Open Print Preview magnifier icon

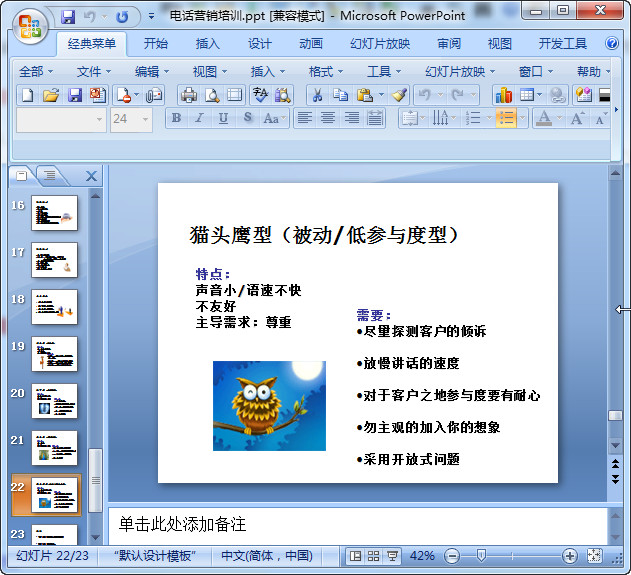[x=212, y=95]
